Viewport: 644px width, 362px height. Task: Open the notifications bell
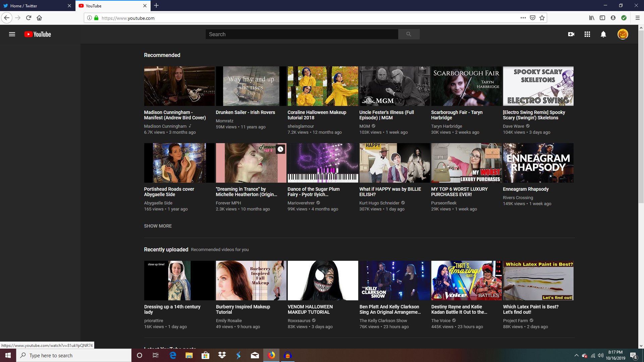603,34
